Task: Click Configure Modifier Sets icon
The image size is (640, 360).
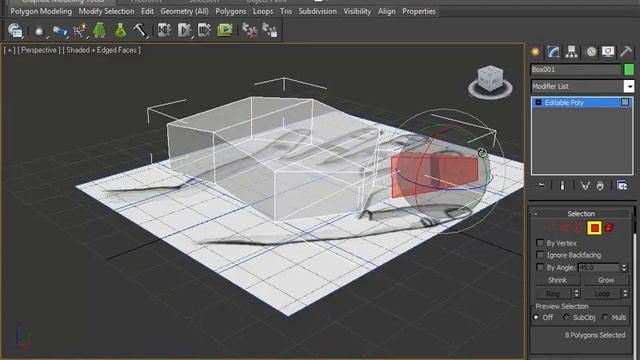Action: coord(622,186)
